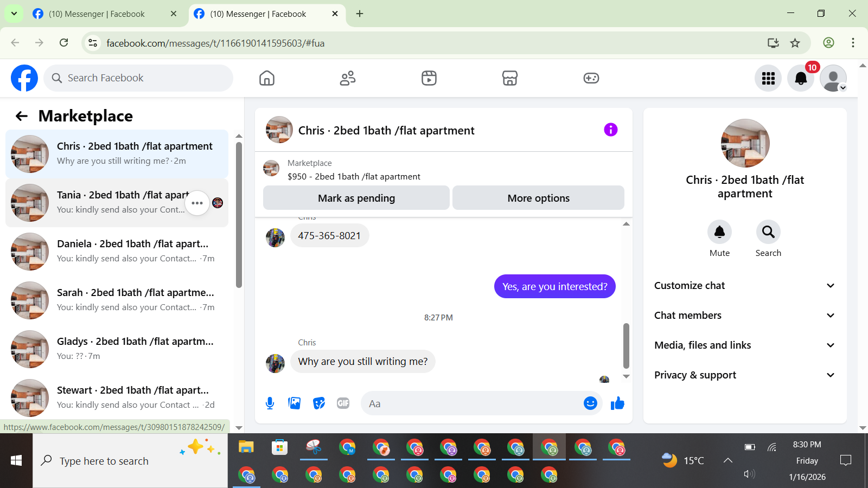Close the first Messenger browser tab
The width and height of the screenshot is (868, 488).
pyautogui.click(x=174, y=14)
